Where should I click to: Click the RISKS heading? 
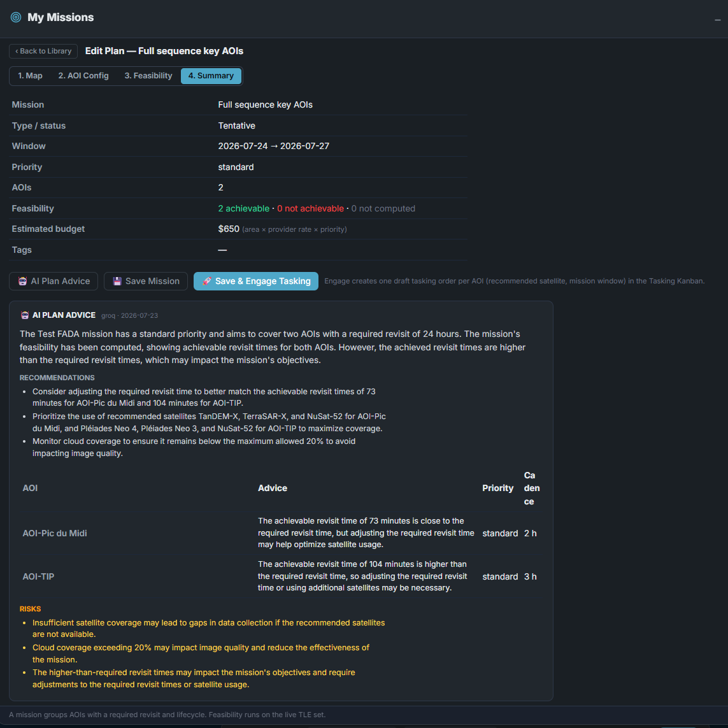[x=30, y=609]
